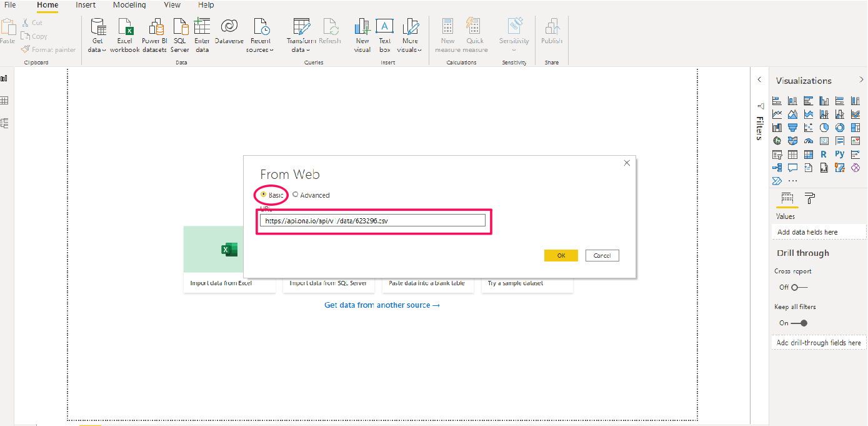Screen dimensions: 868x426
Task: Select the Donut chart visualization
Action: pyautogui.click(x=840, y=128)
